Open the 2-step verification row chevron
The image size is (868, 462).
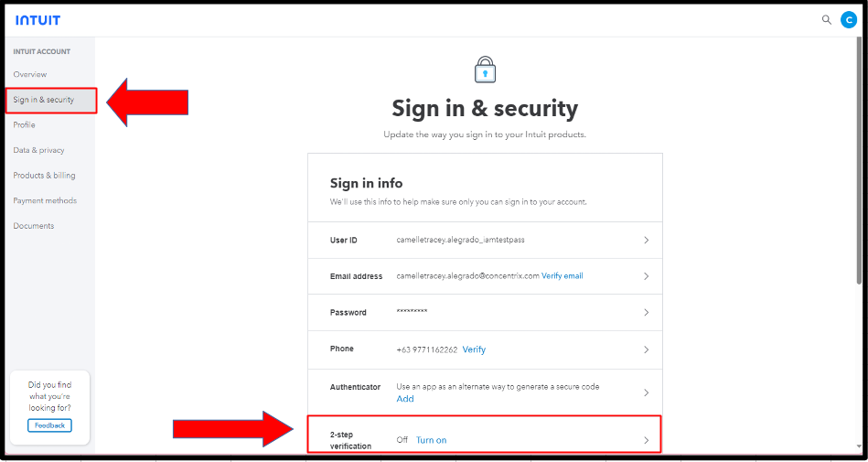646,440
